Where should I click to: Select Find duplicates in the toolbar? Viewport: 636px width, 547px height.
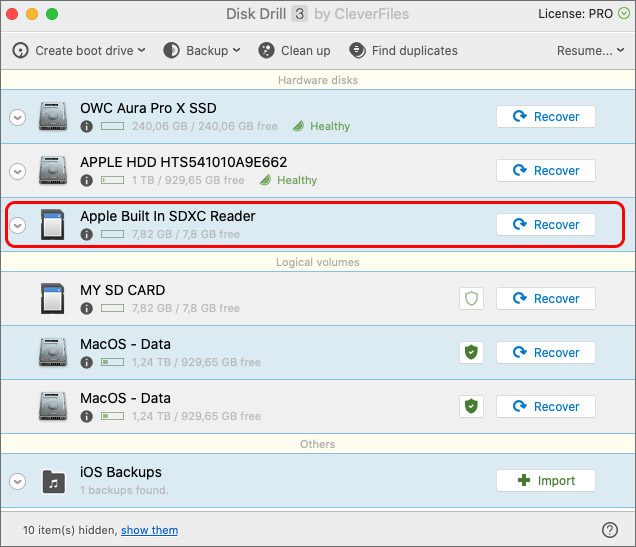[403, 51]
